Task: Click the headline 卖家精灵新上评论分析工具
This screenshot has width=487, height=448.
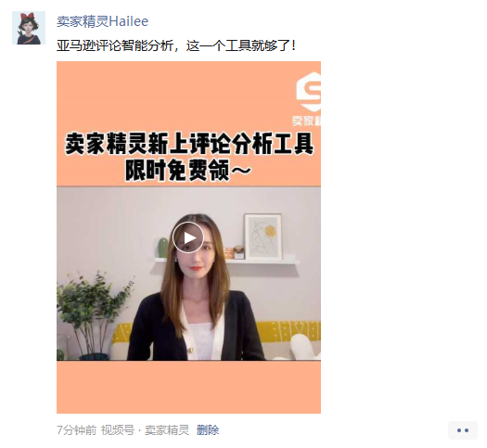Action: [189, 144]
